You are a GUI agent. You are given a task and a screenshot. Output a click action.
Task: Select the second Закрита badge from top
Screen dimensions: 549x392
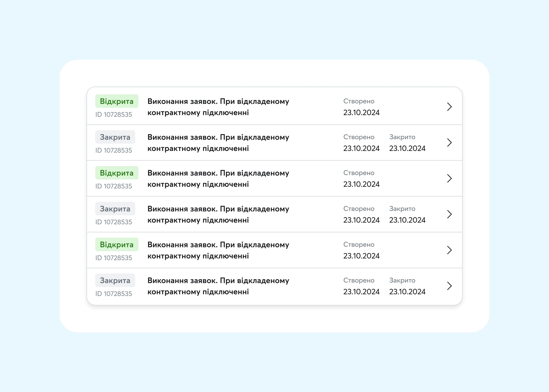tap(115, 209)
